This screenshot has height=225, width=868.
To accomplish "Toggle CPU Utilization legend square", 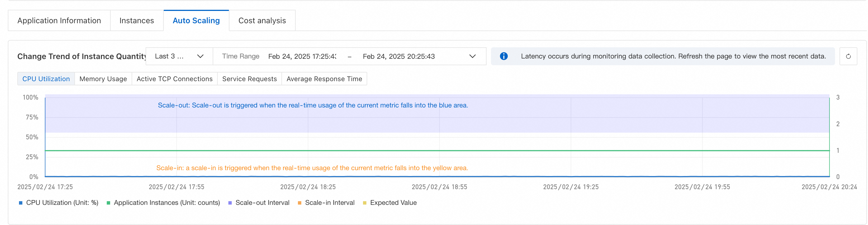I will [21, 203].
